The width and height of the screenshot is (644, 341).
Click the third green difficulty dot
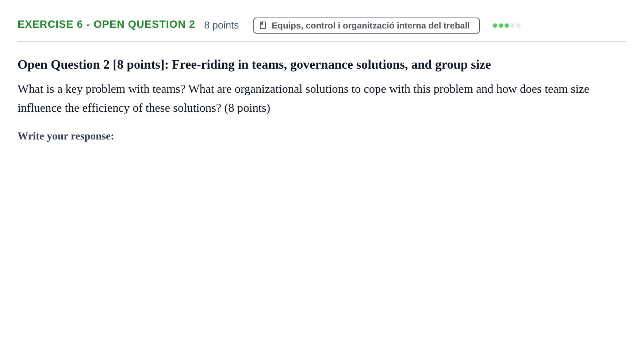507,26
